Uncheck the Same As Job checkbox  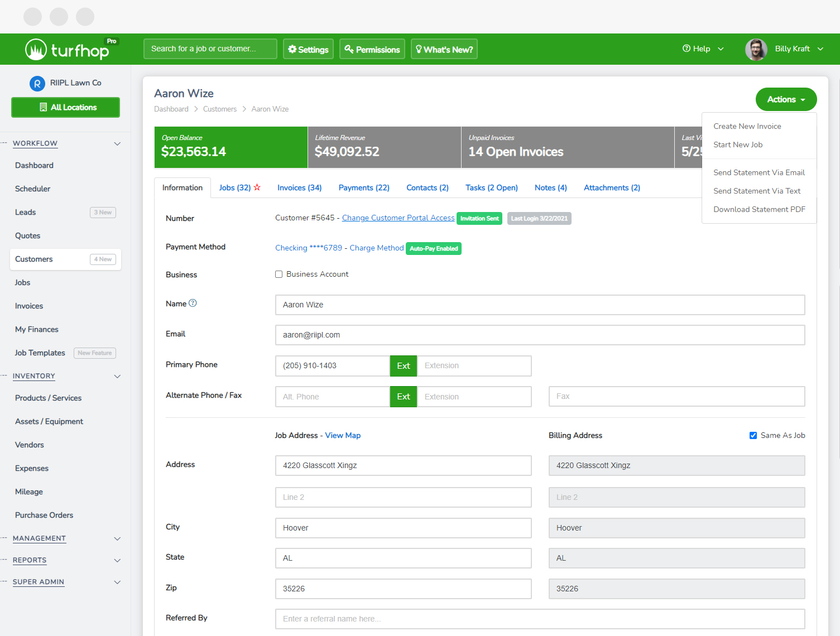coord(753,435)
